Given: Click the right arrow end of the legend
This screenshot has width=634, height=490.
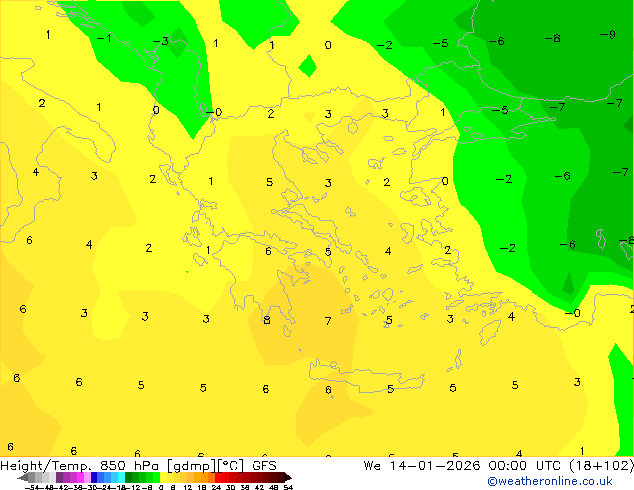Looking at the screenshot, I should point(288,477).
